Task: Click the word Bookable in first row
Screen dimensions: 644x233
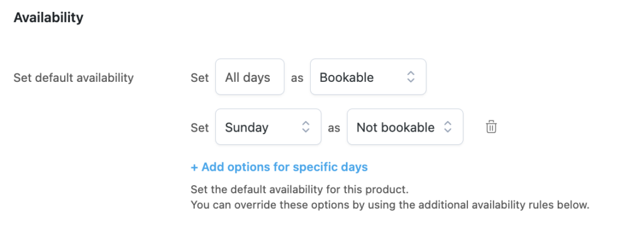Action: point(347,77)
